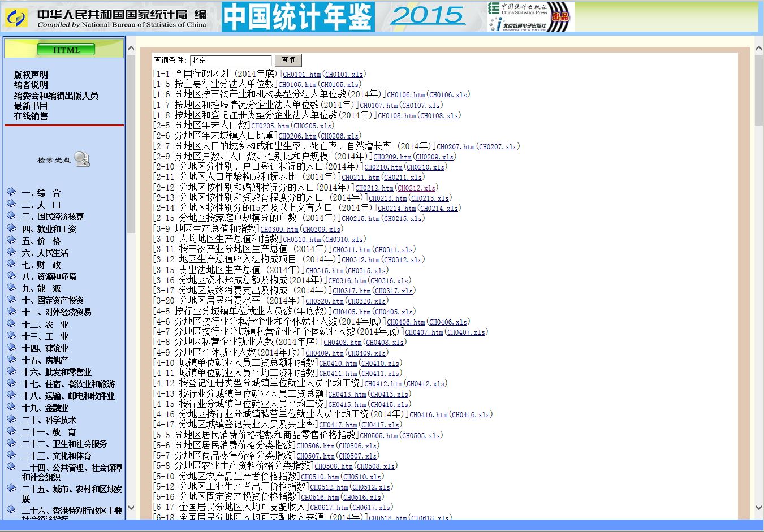Open the 版权声明 link
Image resolution: width=764 pixels, height=532 pixels.
coord(31,75)
